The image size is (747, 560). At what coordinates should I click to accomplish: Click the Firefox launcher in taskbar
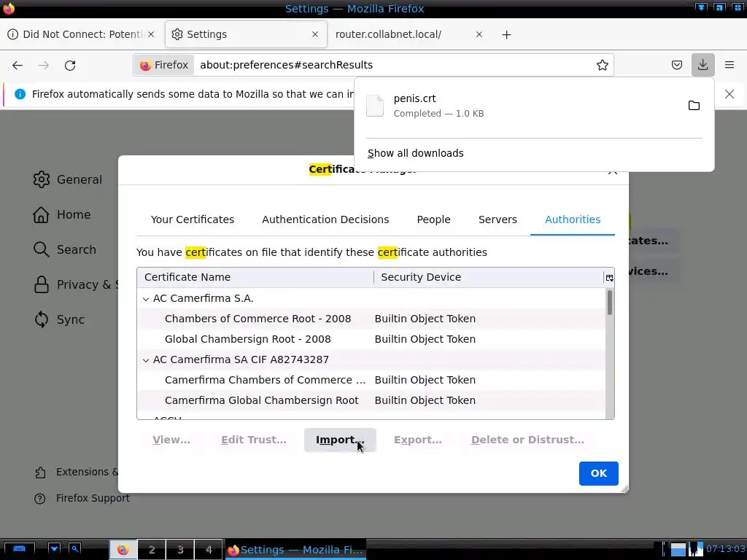(x=123, y=550)
